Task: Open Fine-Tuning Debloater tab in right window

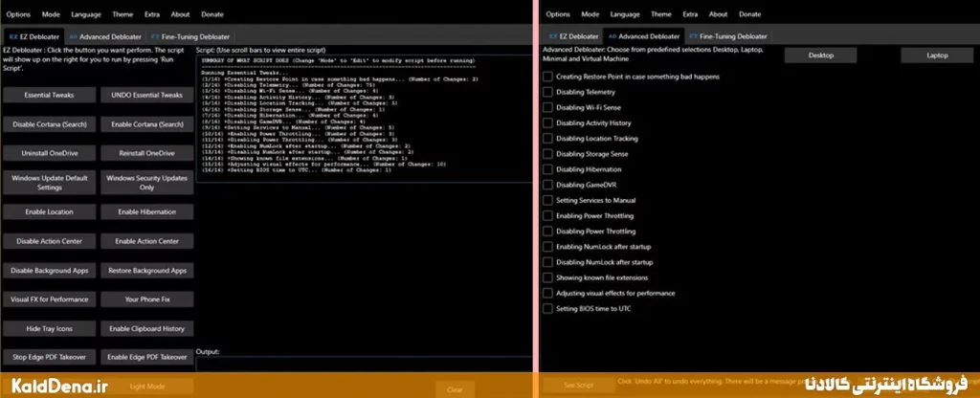Action: pos(729,37)
